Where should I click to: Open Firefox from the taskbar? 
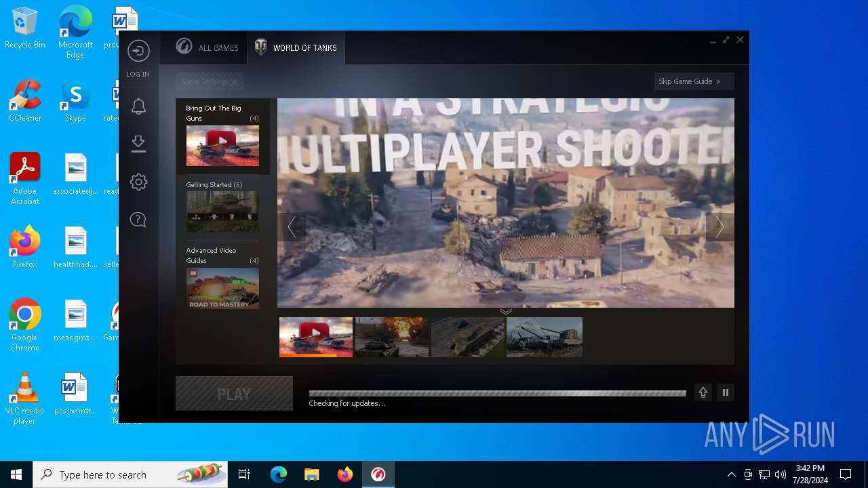pos(344,474)
